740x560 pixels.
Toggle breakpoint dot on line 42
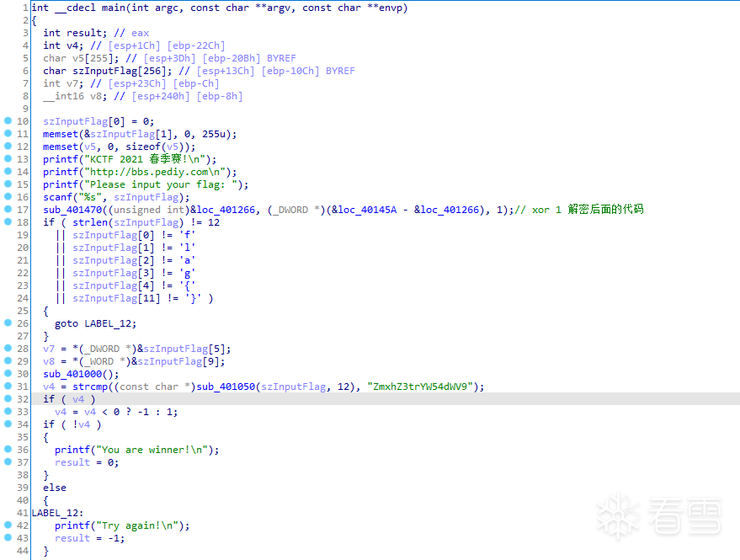coord(8,525)
